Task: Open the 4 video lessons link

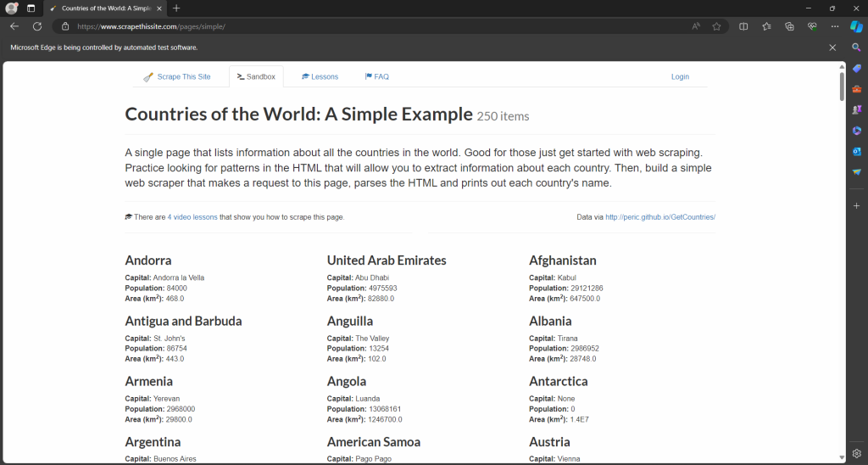Action: pyautogui.click(x=192, y=217)
